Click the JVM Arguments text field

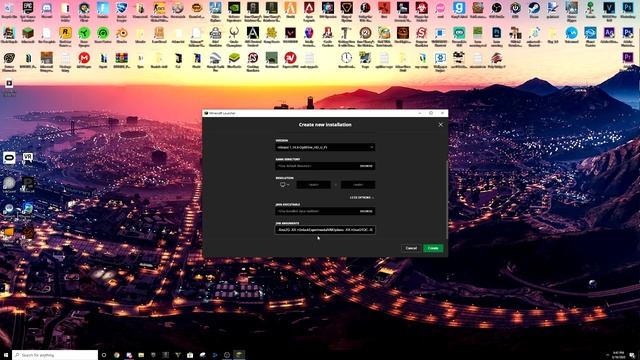pos(325,230)
